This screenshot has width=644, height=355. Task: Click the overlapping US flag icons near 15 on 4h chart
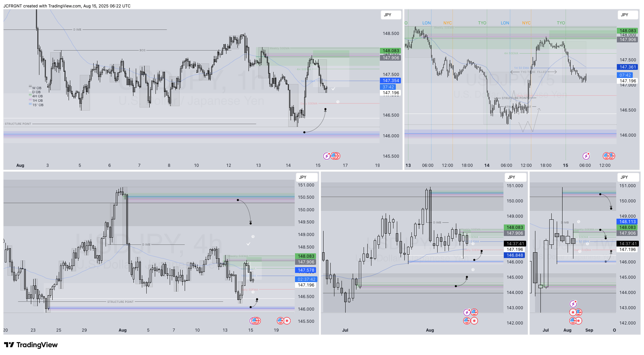(255, 321)
